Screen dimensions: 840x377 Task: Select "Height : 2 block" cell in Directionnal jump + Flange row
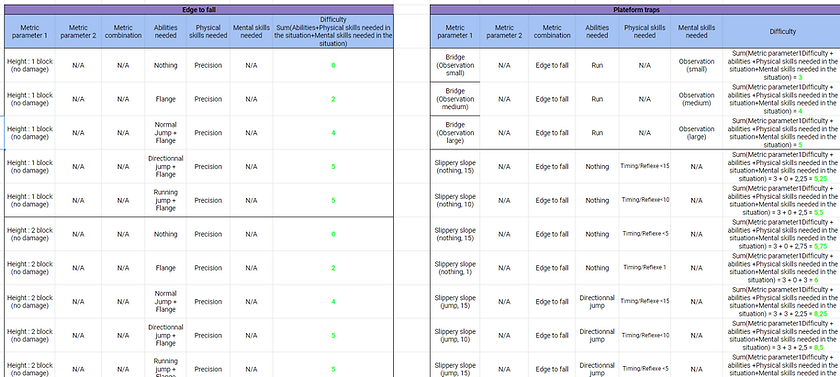coord(30,335)
